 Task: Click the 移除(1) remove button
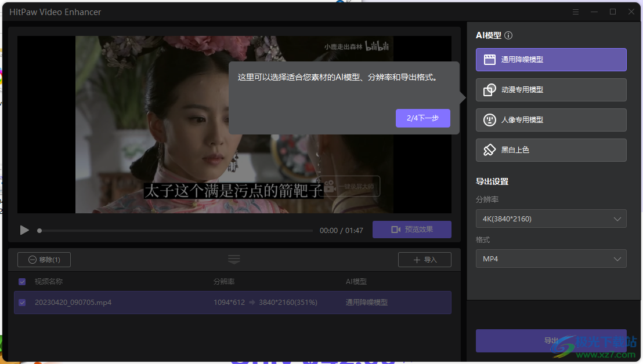click(44, 260)
